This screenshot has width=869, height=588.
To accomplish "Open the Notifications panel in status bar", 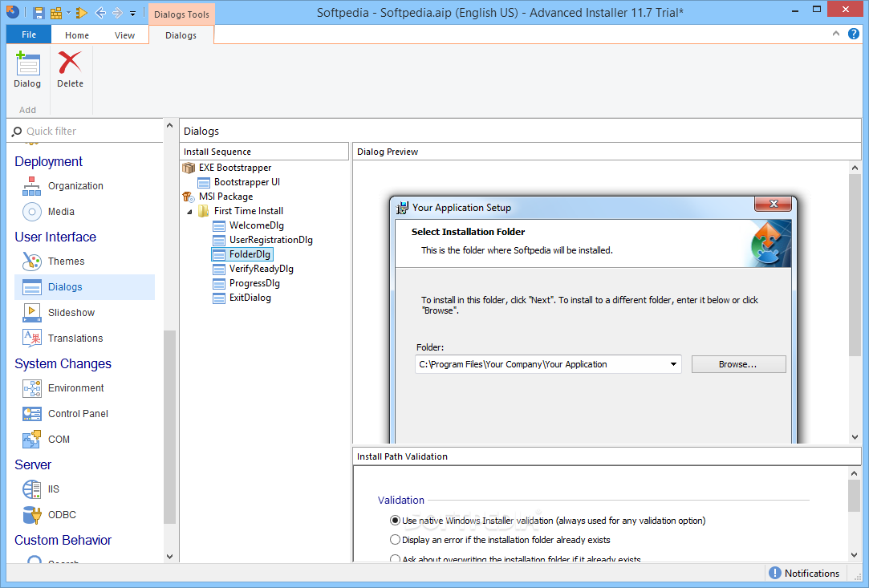I will point(804,573).
